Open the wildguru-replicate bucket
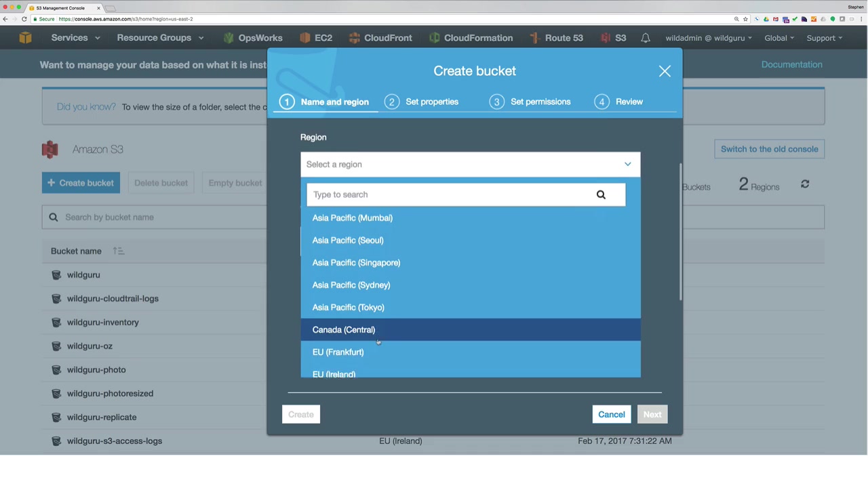 click(102, 417)
